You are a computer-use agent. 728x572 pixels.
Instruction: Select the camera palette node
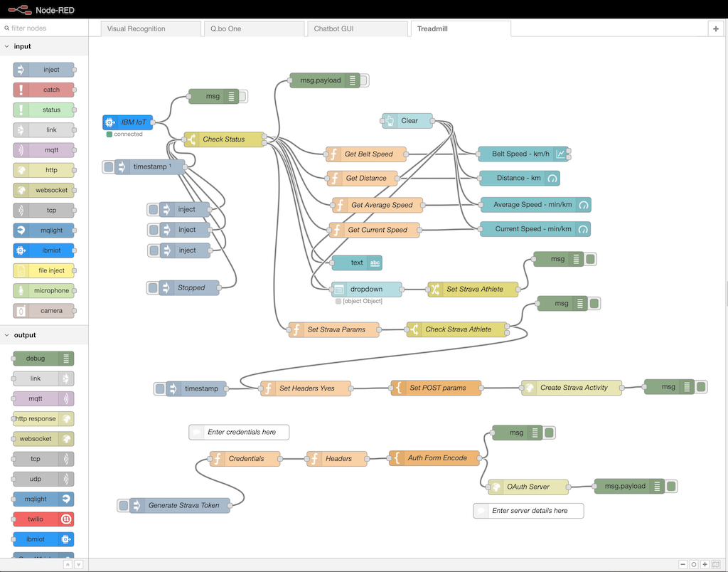(43, 310)
